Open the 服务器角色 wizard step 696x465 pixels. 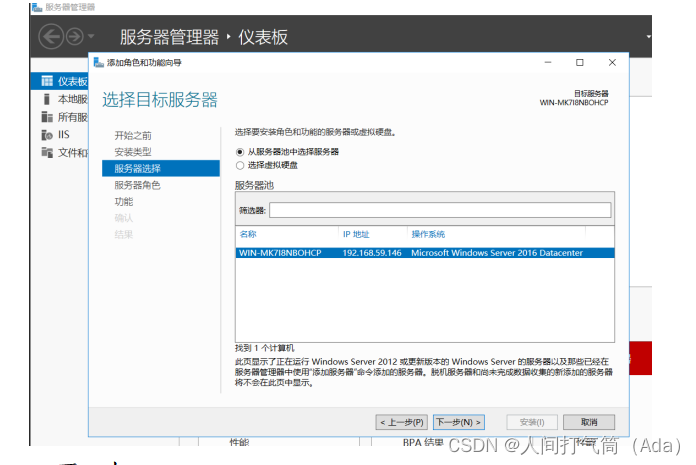click(x=137, y=185)
